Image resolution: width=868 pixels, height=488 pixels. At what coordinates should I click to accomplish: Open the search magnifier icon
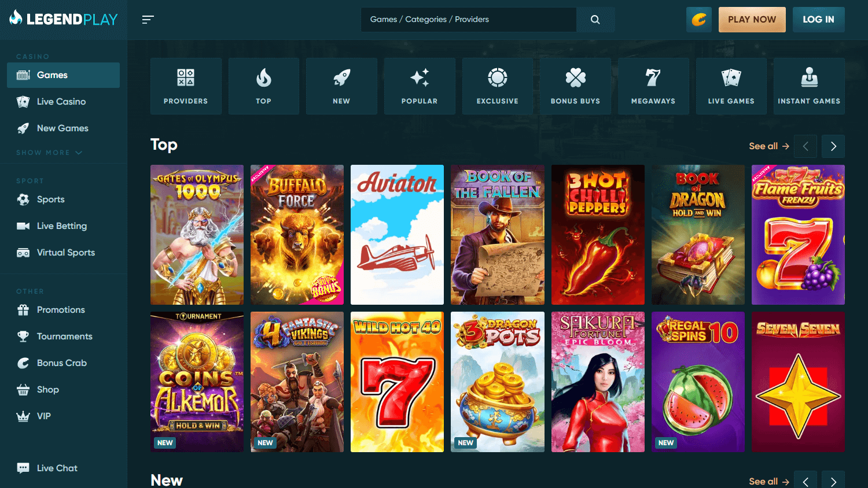(x=595, y=19)
